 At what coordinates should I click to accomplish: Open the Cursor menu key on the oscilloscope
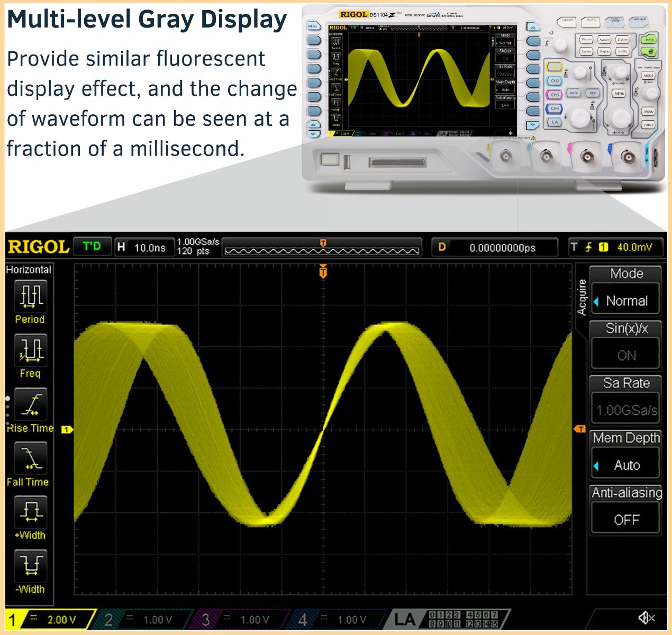point(586,52)
